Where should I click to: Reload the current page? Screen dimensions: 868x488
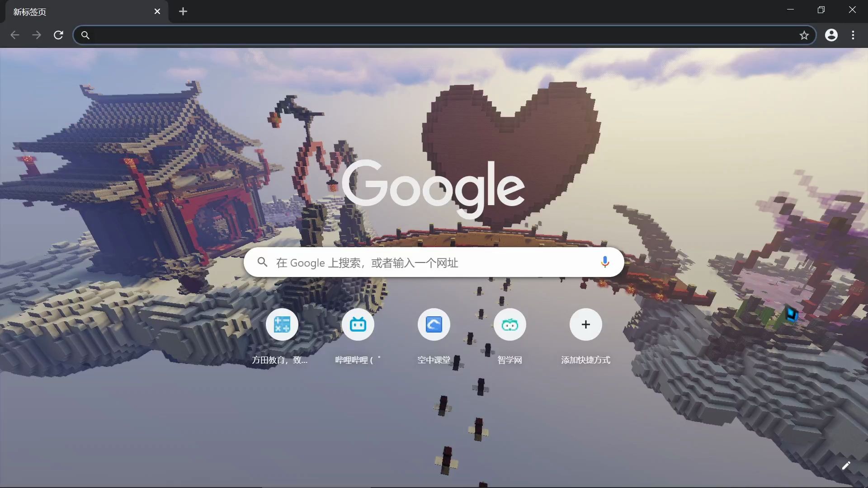[58, 35]
